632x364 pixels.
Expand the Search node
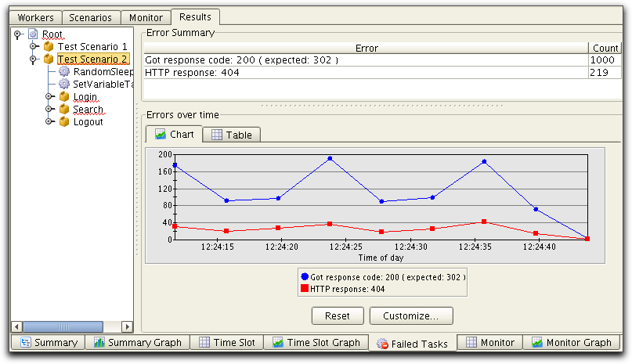pos(49,110)
